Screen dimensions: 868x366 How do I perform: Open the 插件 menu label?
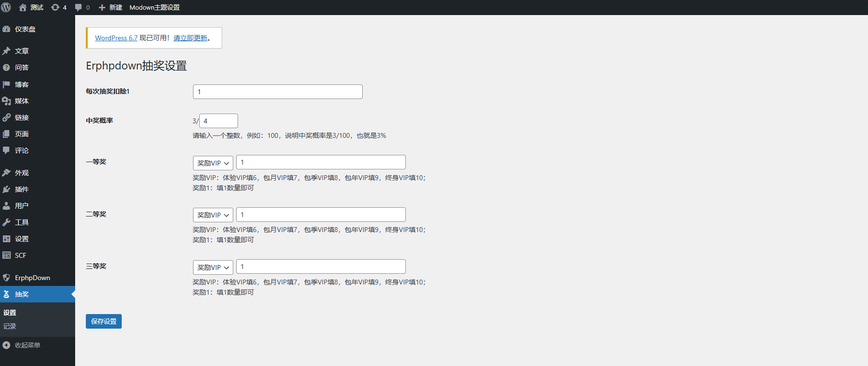click(22, 189)
